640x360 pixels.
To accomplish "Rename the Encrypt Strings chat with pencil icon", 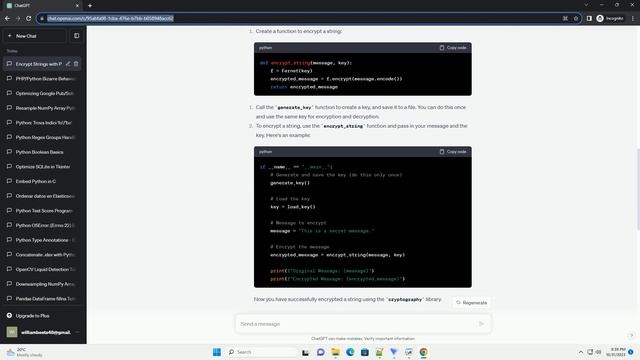I will (68, 64).
